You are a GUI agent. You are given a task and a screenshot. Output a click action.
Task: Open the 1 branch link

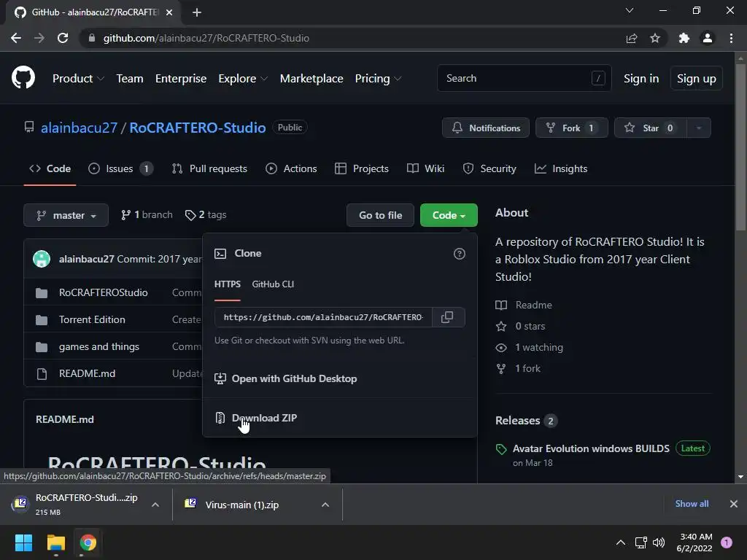(x=147, y=215)
